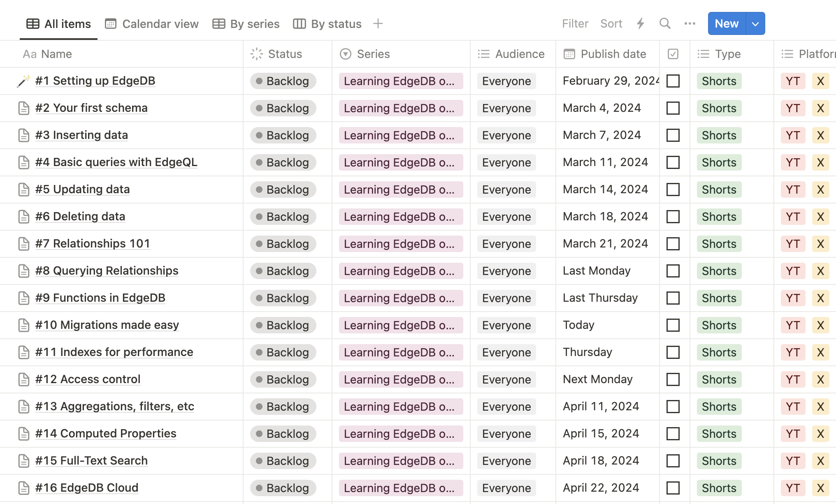Click the checkbox column header icon
The image size is (836, 504).
pos(673,54)
